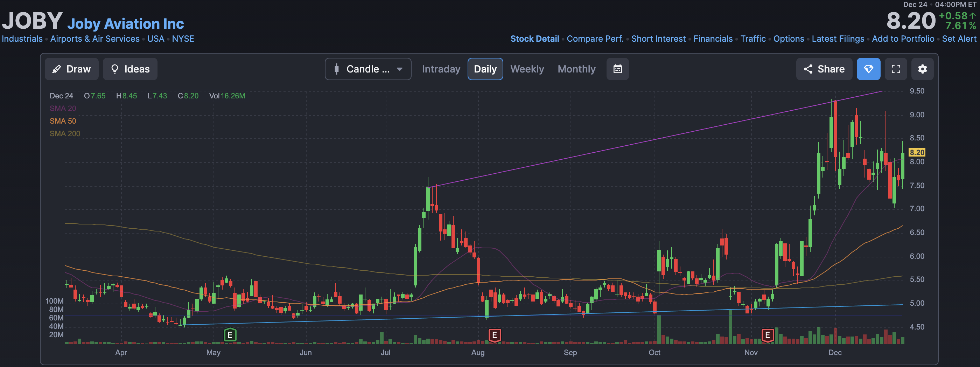Viewport: 980px width, 367px height.
Task: Click the +0.58 price change
Action: pyautogui.click(x=957, y=16)
